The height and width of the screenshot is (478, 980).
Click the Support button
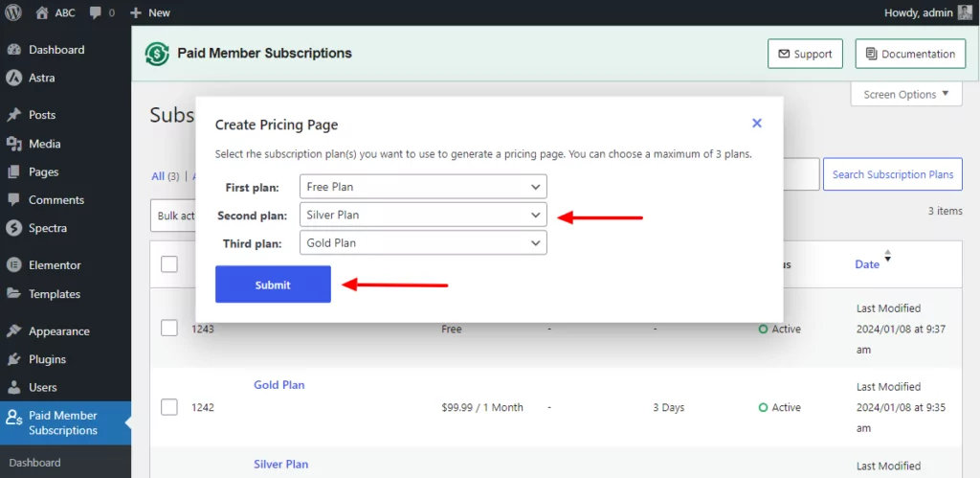click(805, 54)
